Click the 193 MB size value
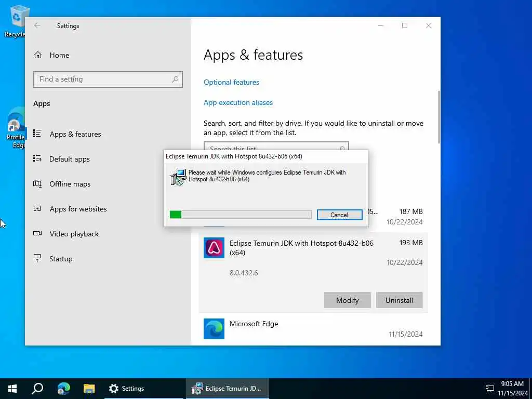The image size is (532, 399). [x=411, y=243]
